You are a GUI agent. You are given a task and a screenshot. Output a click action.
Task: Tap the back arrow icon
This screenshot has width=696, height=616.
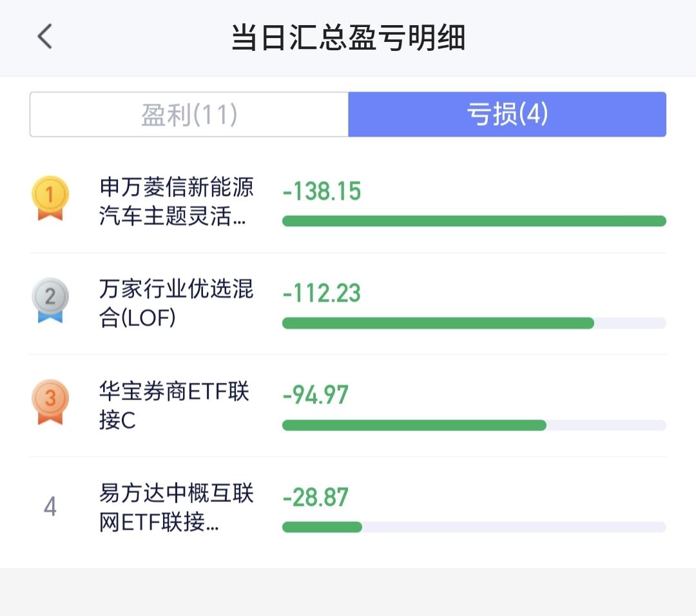44,37
